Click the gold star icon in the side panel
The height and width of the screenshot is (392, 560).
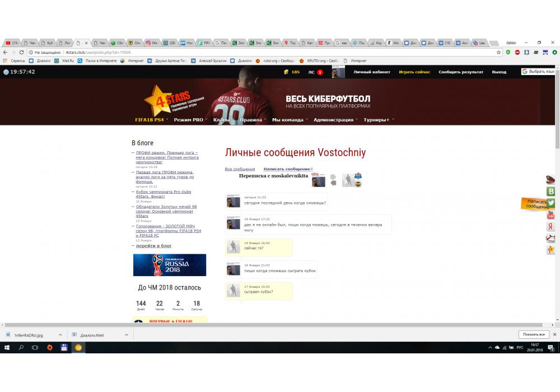550,250
